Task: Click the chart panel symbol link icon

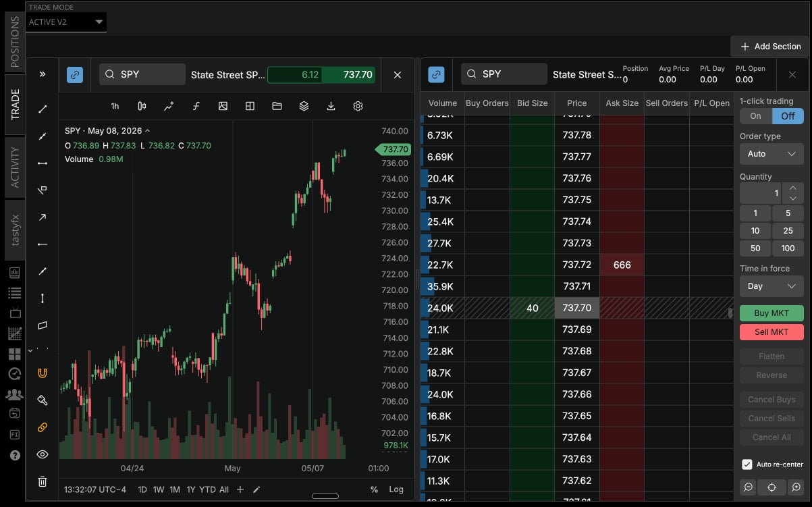Action: click(x=75, y=74)
